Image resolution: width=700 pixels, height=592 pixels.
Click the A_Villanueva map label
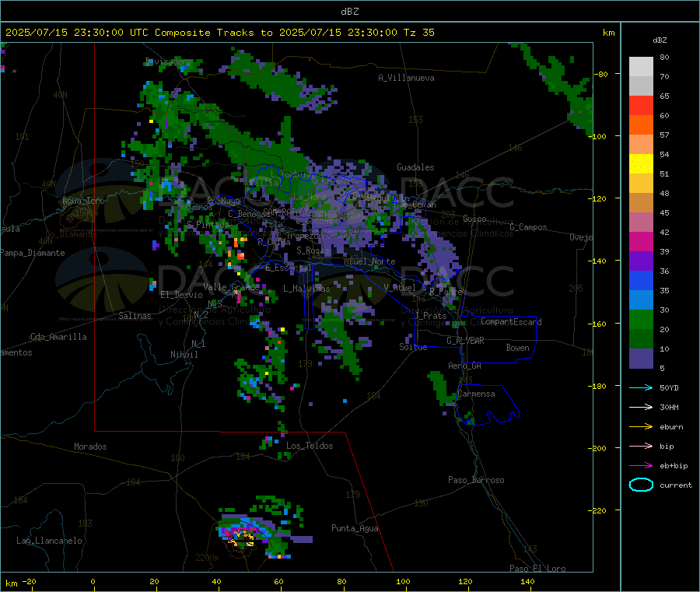[406, 78]
